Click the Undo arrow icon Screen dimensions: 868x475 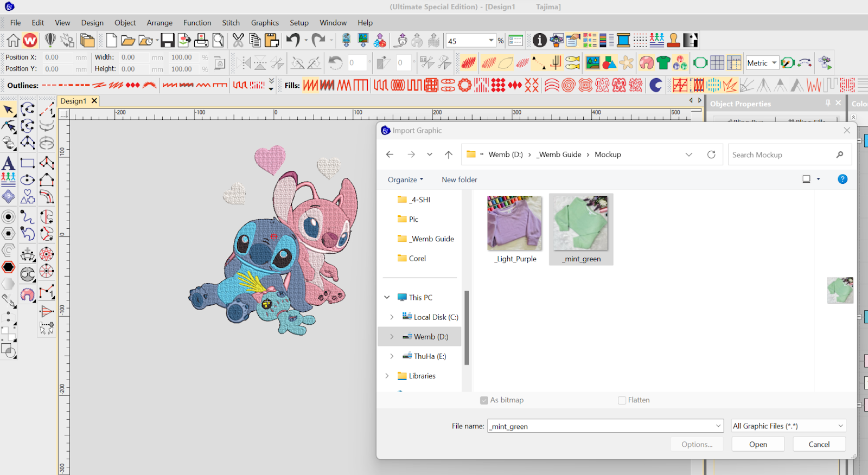[x=293, y=40]
